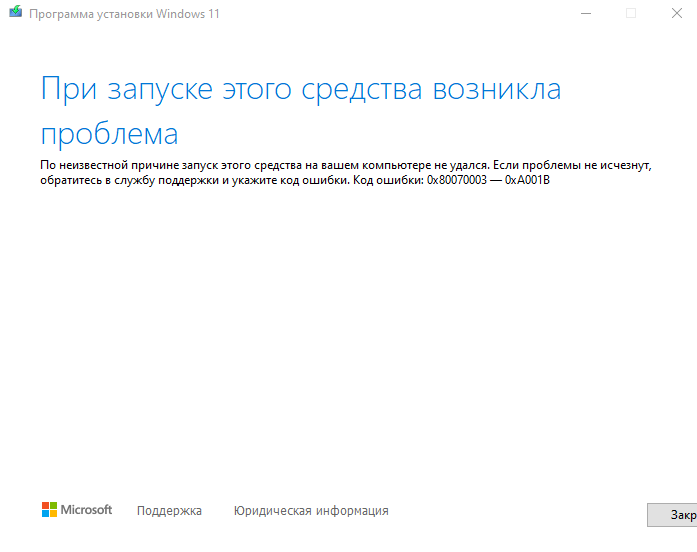
Task: Click the heading 'При запуске этого средства возникла проблема'
Action: click(301, 111)
